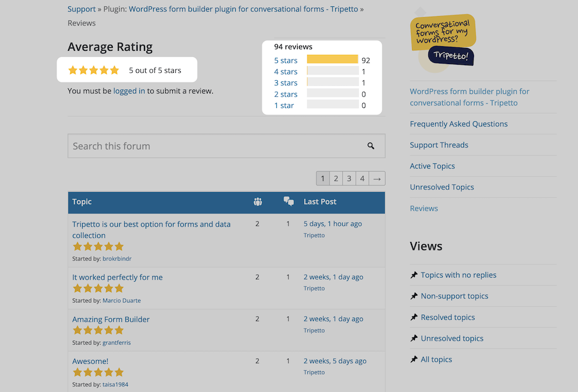Image resolution: width=578 pixels, height=392 pixels.
Task: Click star rating under Tripetto is our best option
Action: [x=98, y=247]
